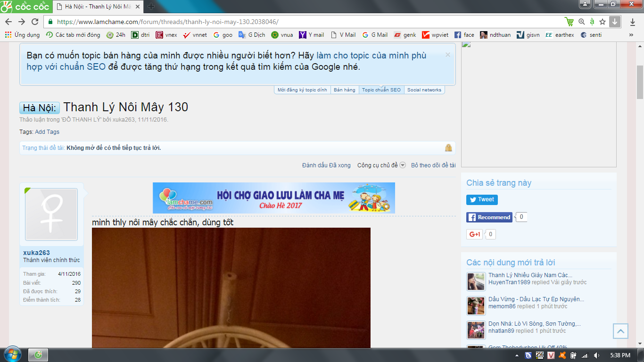Close the 'Hà Nội: - Thanh Lý Nôi' tab
This screenshot has width=644, height=362.
(x=137, y=7)
